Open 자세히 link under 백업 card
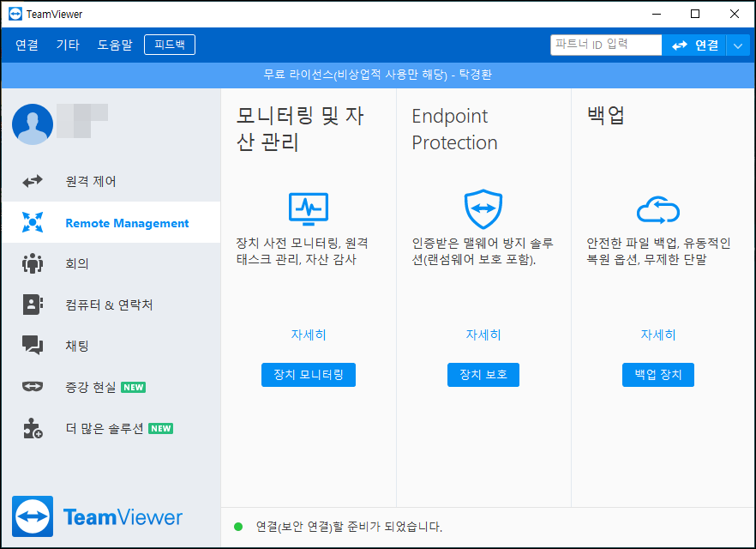This screenshot has height=549, width=756. click(x=658, y=335)
